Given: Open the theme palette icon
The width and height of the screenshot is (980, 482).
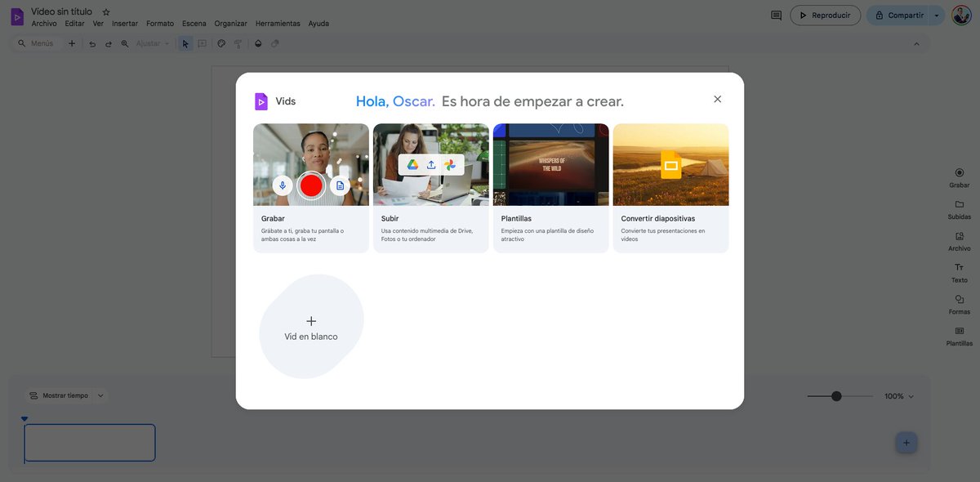Looking at the screenshot, I should pos(221,43).
